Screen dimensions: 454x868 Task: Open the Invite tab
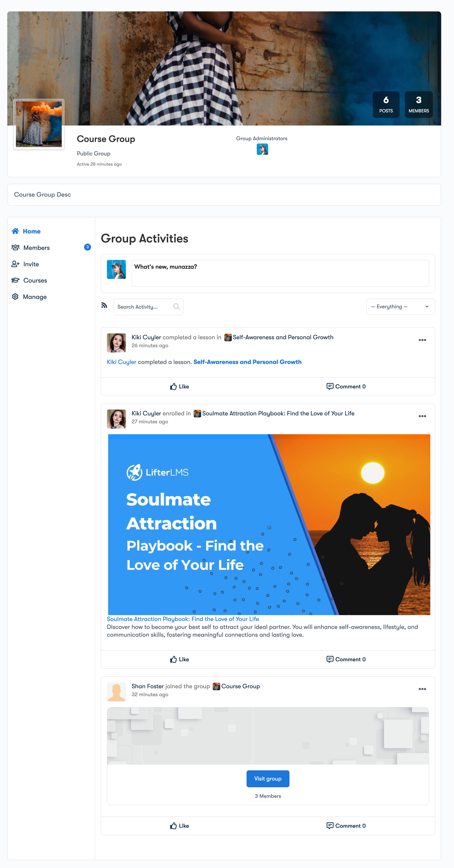click(31, 264)
